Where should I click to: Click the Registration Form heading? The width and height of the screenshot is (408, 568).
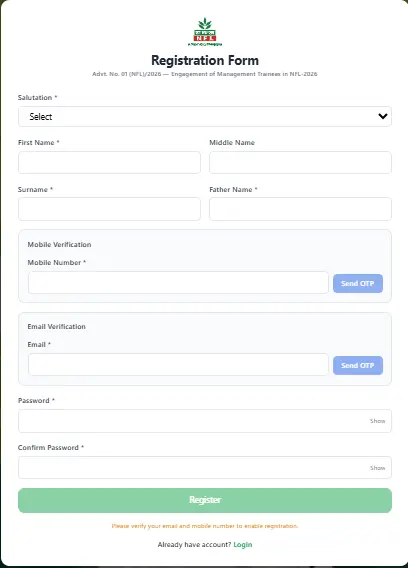pos(205,60)
